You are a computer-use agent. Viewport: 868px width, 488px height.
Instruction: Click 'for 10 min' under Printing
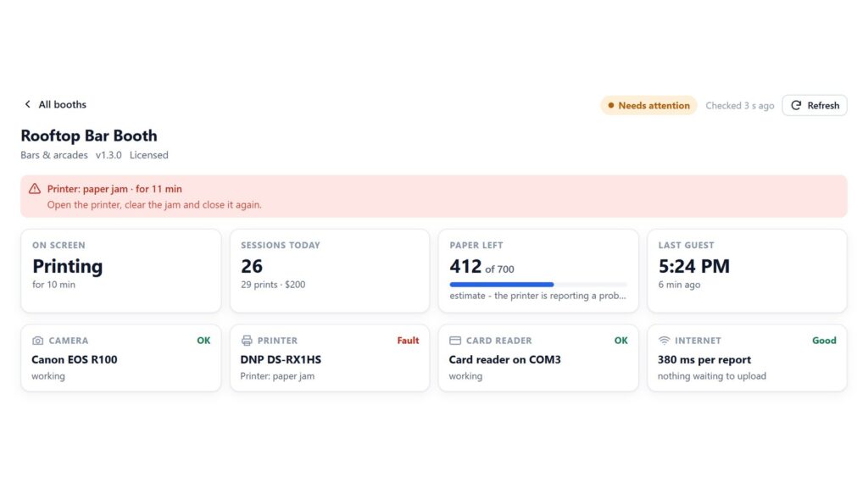click(53, 285)
